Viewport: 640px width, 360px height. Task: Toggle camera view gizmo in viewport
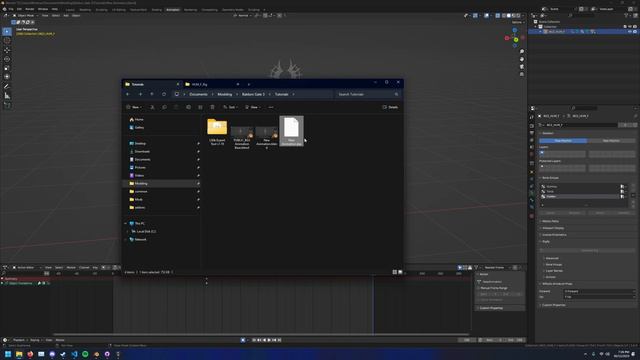[522, 67]
